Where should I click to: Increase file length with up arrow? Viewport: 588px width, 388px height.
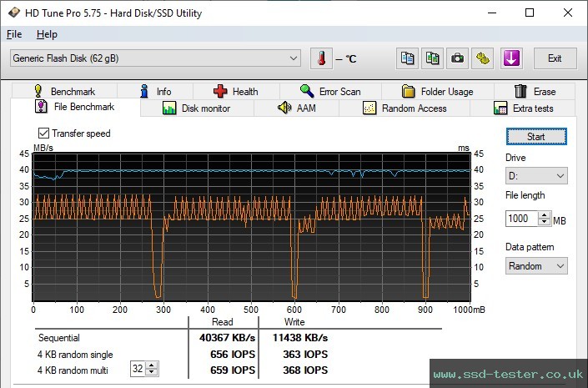[x=544, y=215]
